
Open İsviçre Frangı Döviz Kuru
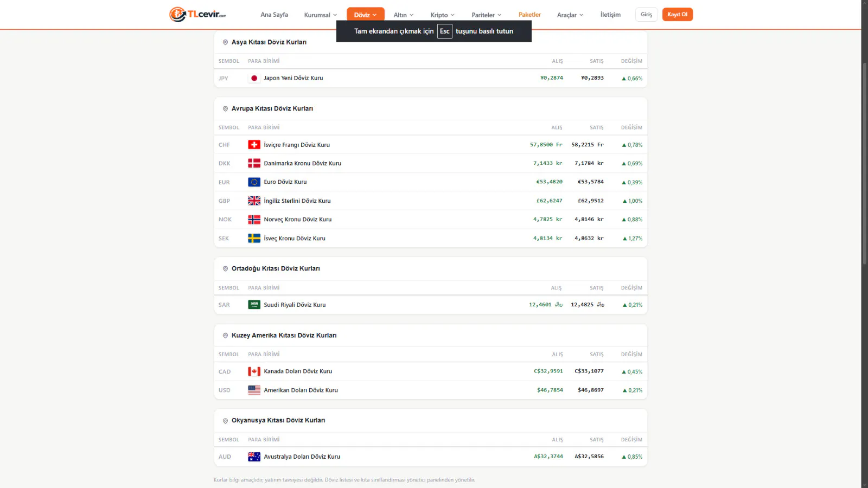(297, 145)
